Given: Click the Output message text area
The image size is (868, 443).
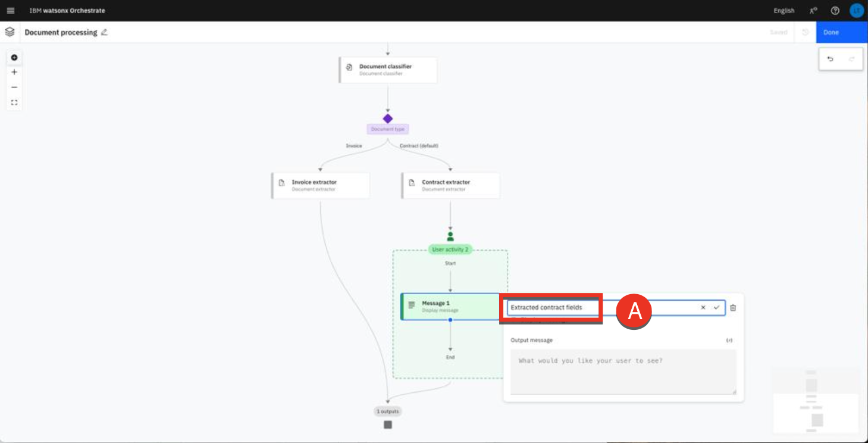Looking at the screenshot, I should tap(623, 371).
